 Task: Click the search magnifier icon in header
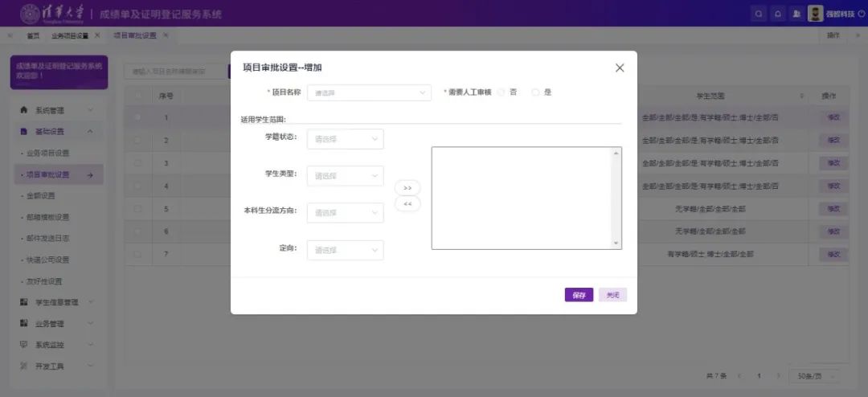click(759, 14)
